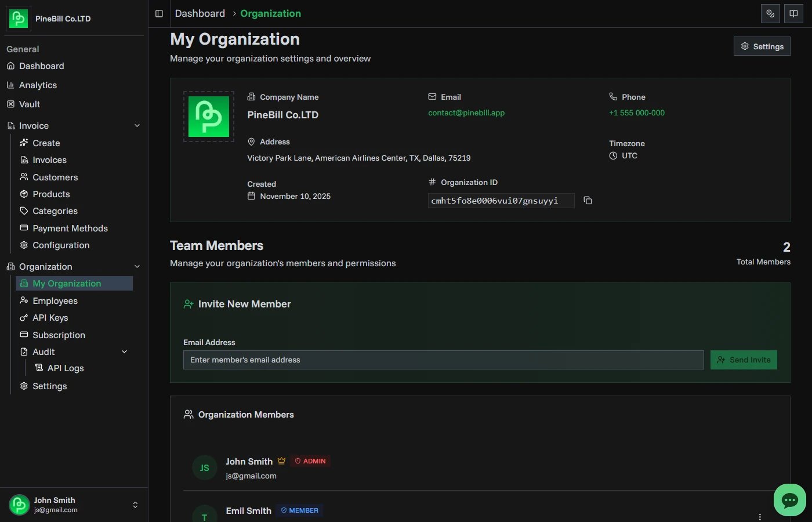Collapse the sidebar with the panel toggle icon

coord(159,13)
